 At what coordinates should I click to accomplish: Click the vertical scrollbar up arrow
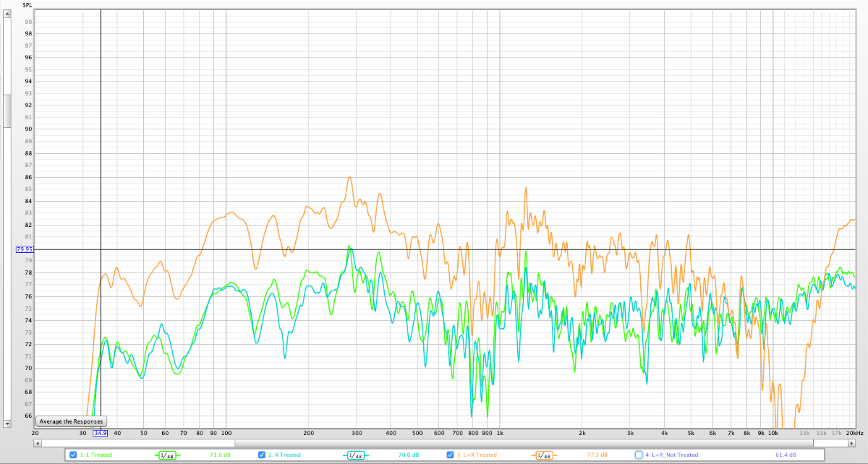point(7,14)
